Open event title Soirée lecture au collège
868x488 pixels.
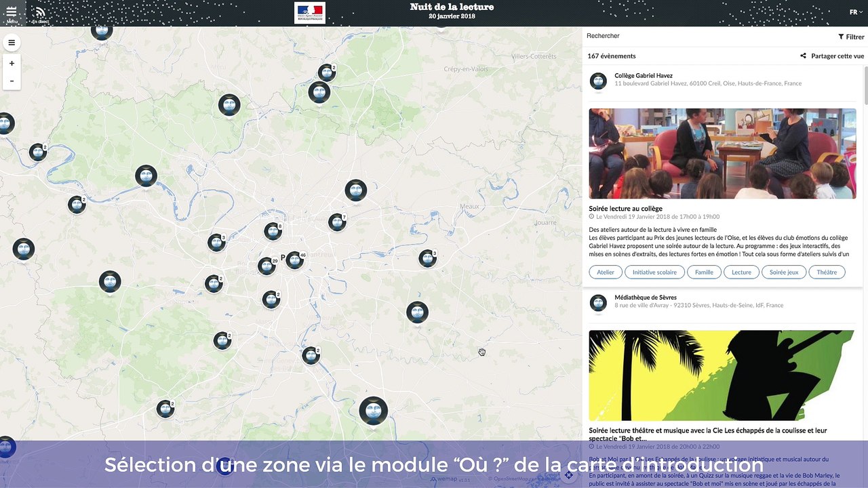tap(625, 209)
